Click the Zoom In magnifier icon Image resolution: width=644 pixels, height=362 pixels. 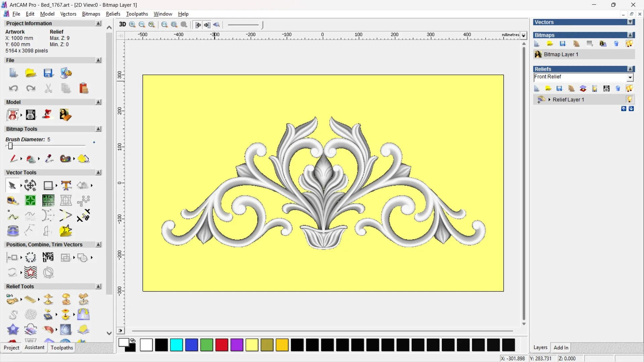click(x=132, y=24)
